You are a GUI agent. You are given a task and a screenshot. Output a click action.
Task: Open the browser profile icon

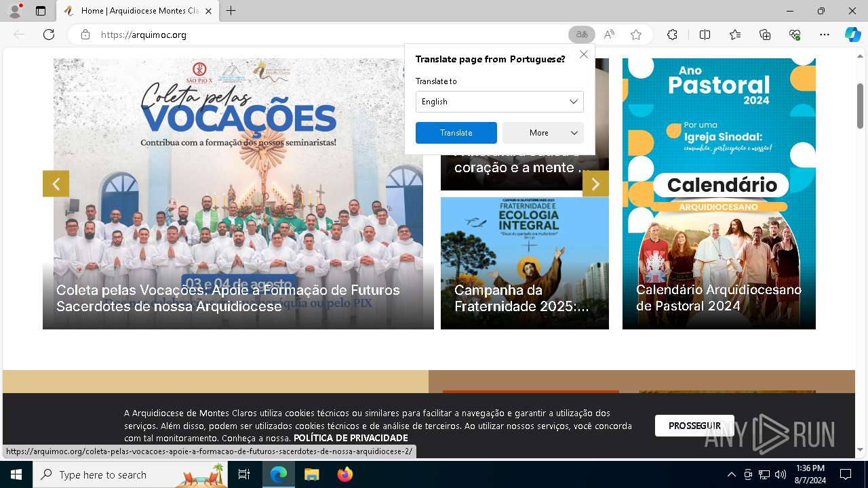(14, 11)
